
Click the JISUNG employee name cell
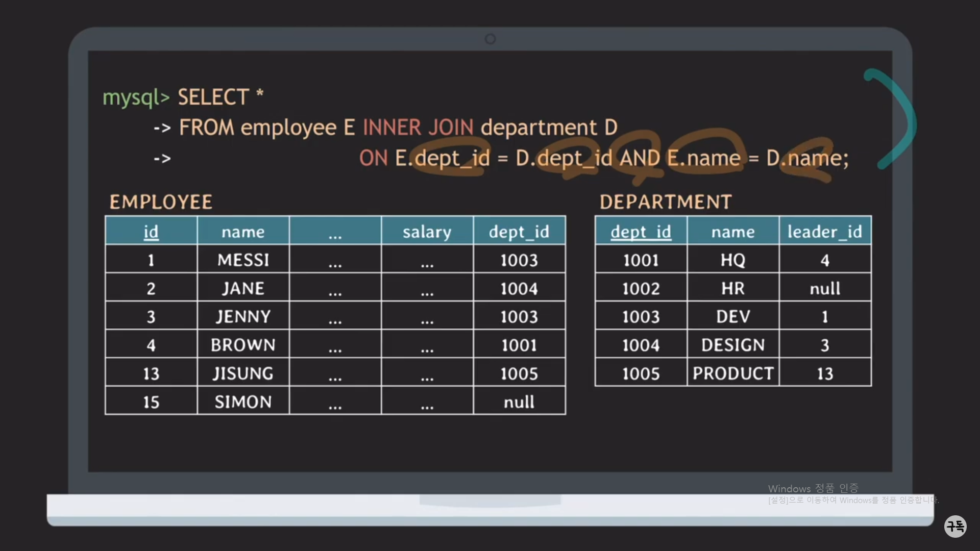(x=243, y=373)
